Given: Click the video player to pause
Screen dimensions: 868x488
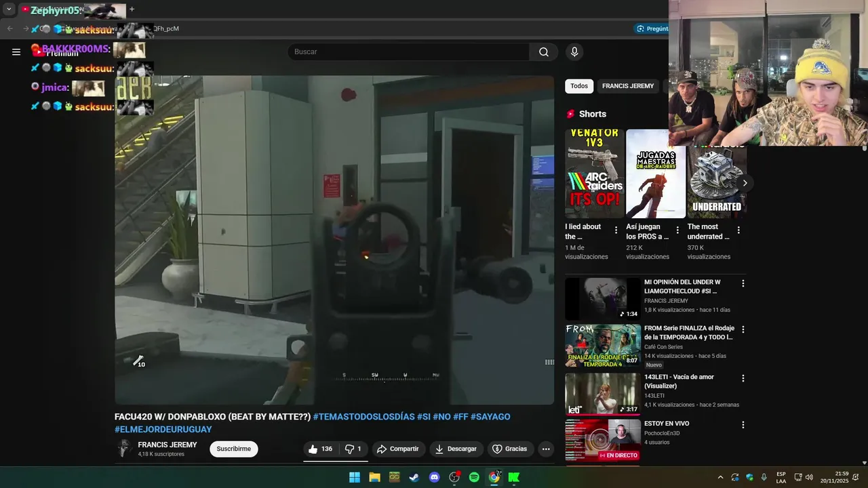Looking at the screenshot, I should click(x=334, y=240).
